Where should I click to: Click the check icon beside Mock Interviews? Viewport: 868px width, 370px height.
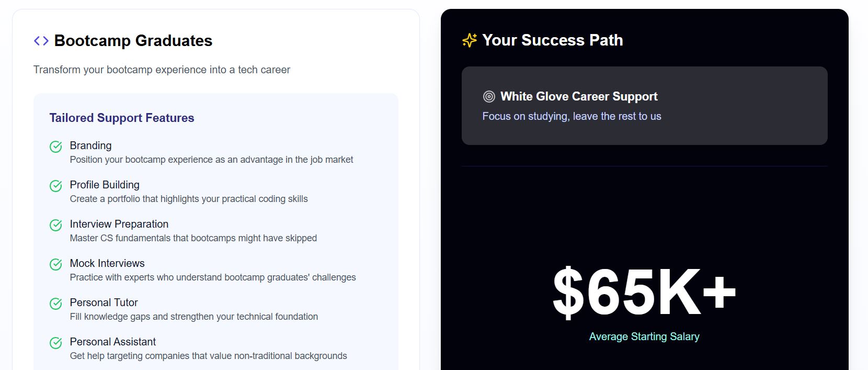(56, 265)
